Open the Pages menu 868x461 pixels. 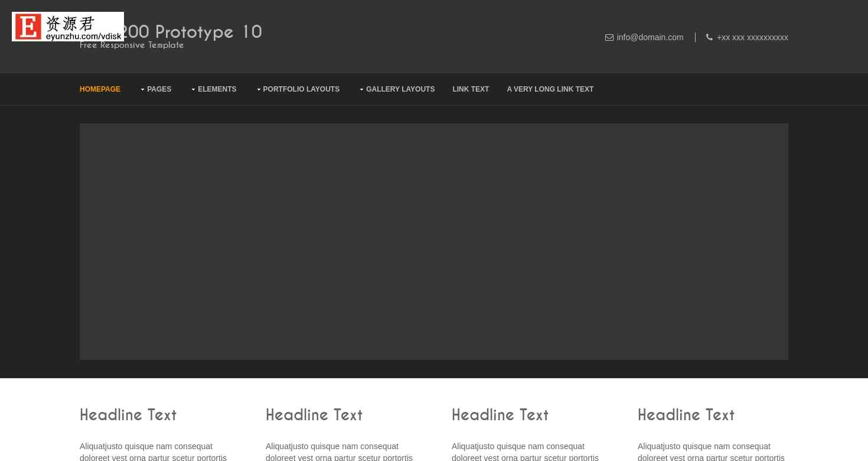(159, 89)
